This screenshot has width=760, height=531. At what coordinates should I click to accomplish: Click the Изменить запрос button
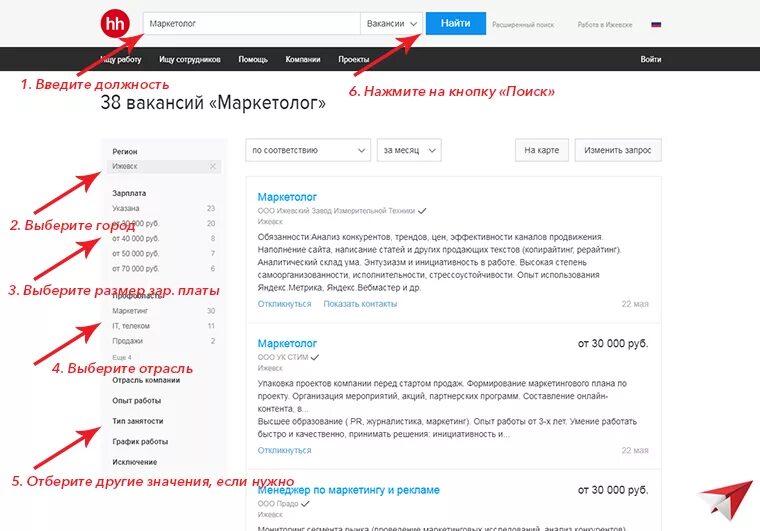point(618,150)
